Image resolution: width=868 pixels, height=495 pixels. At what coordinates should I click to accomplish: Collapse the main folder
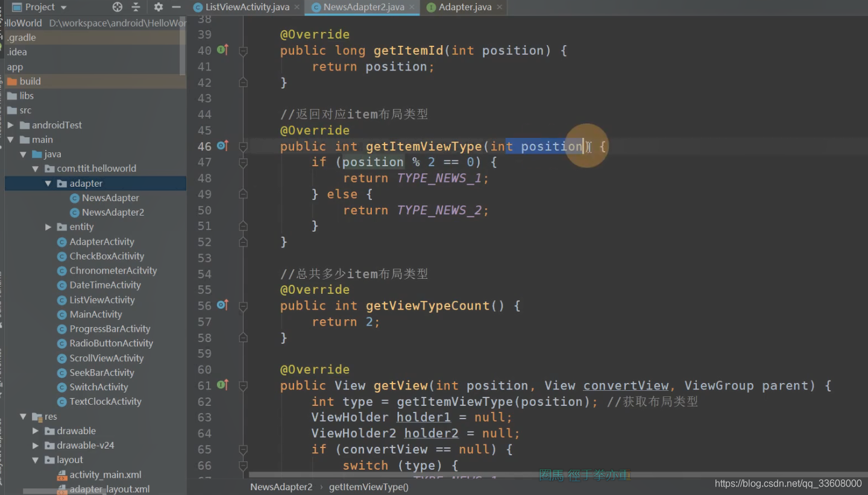[11, 140]
